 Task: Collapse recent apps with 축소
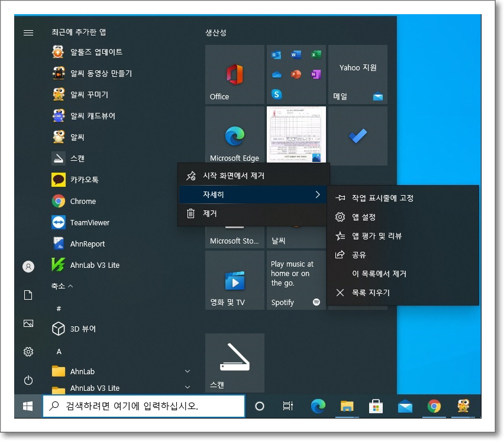62,286
